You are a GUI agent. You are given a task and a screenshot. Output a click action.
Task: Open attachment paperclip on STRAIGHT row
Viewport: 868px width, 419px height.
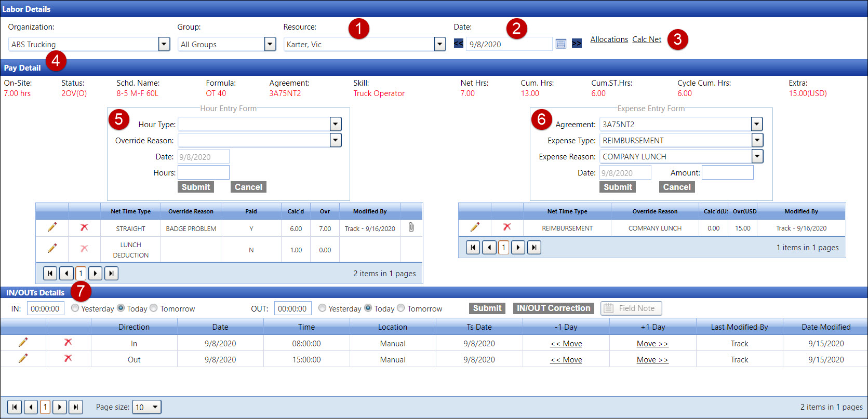tap(411, 227)
